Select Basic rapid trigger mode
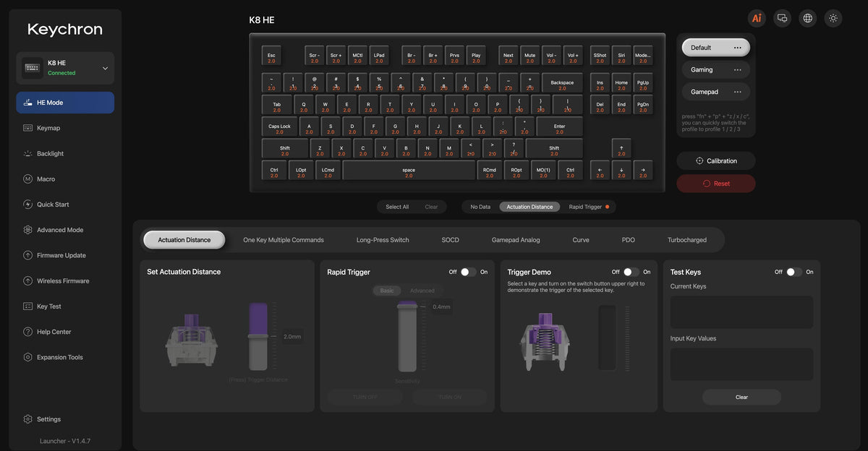This screenshot has width=868, height=451. (387, 291)
